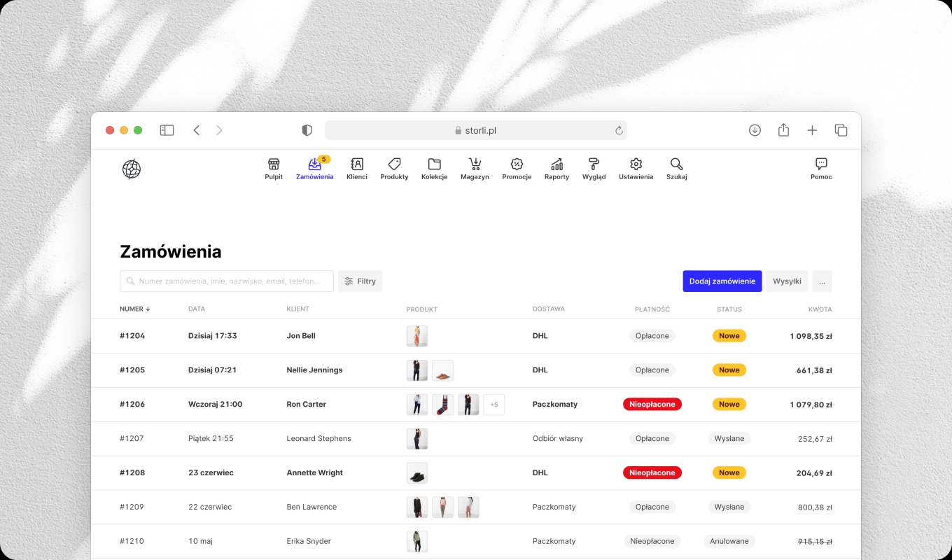Sort by NUMER column header
952x560 pixels.
click(135, 309)
